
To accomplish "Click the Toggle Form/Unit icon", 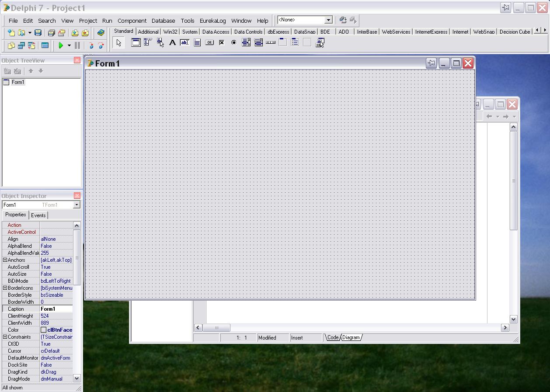I will pos(31,45).
